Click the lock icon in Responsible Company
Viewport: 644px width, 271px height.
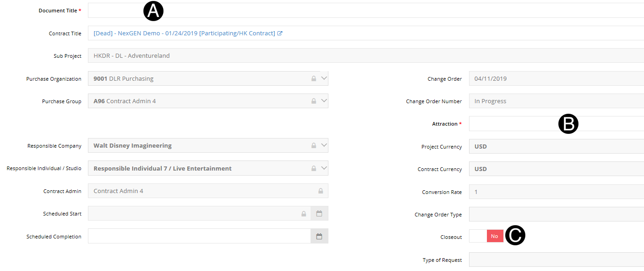(x=314, y=146)
